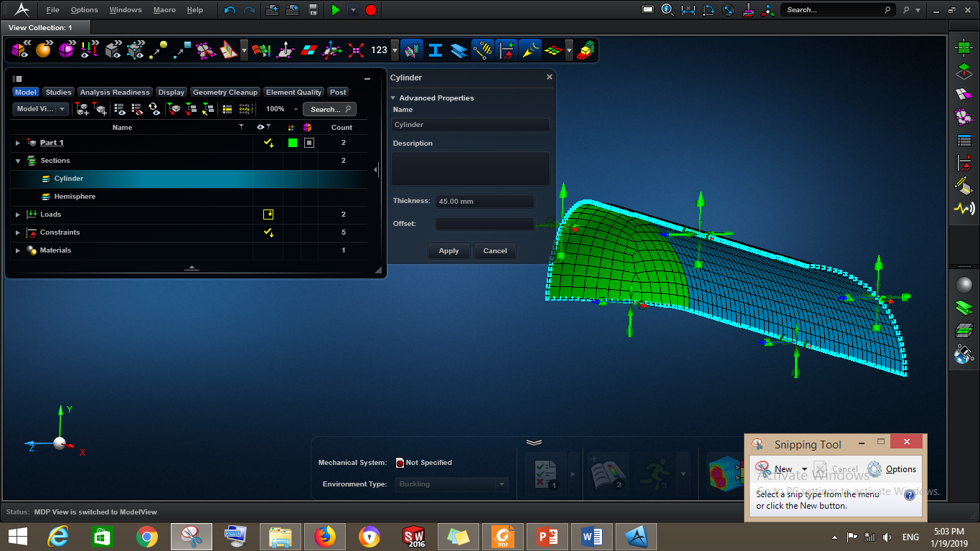Screen dimensions: 980x551
Task: Click the yellow springs connector tool
Action: pyautogui.click(x=483, y=50)
